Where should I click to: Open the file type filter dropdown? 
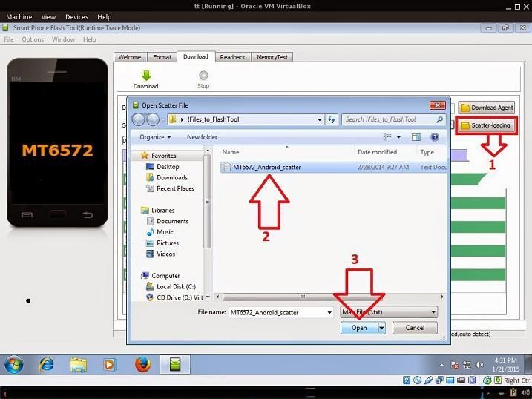tap(389, 312)
